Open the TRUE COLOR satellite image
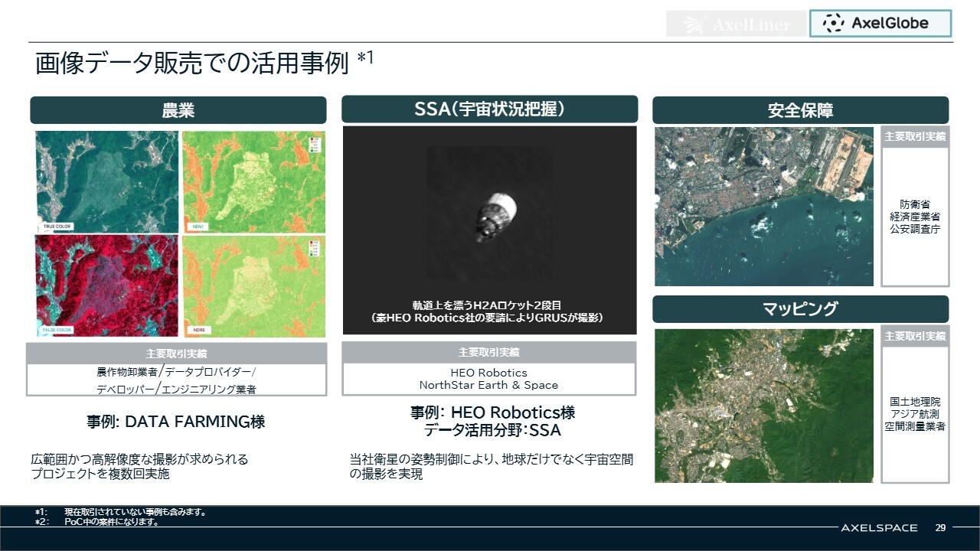The width and height of the screenshot is (980, 551). 106,181
